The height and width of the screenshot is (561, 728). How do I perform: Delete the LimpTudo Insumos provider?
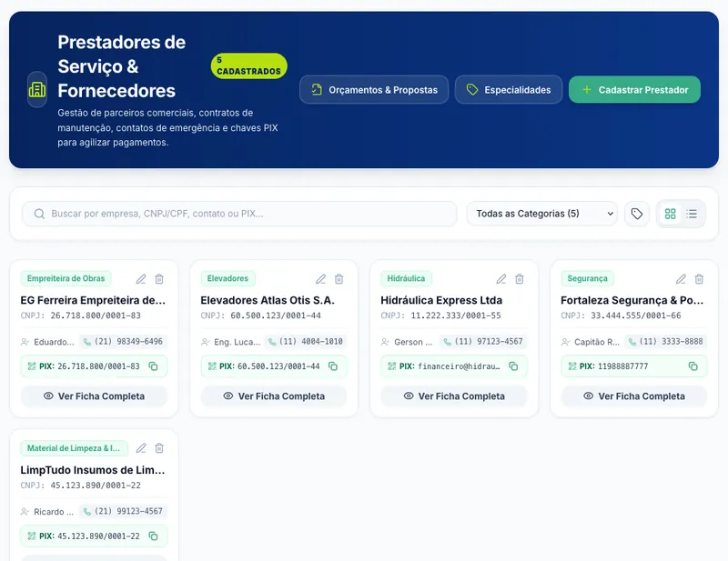[x=159, y=448]
